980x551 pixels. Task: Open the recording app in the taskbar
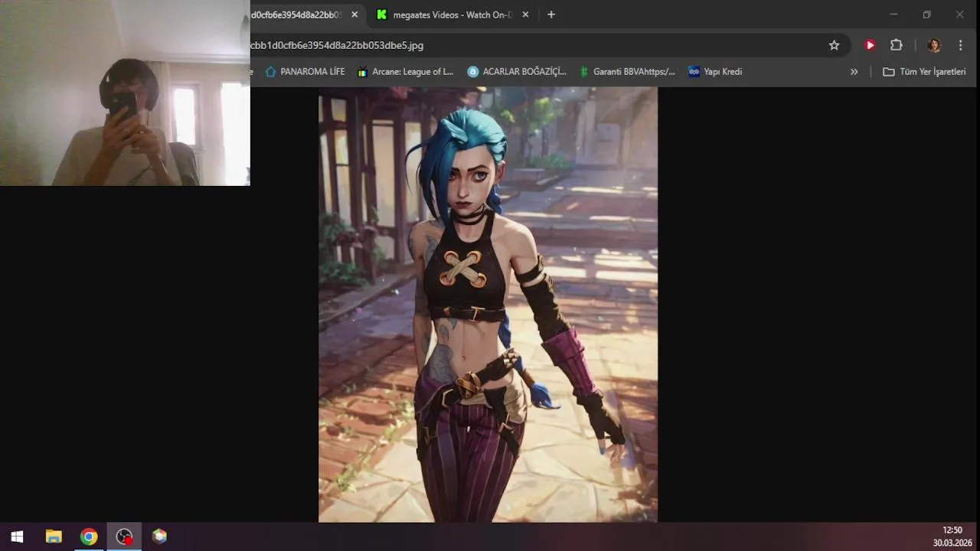[124, 536]
